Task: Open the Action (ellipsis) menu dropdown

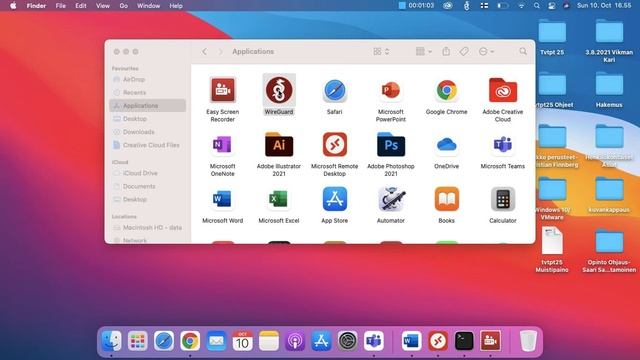Action: tap(486, 51)
